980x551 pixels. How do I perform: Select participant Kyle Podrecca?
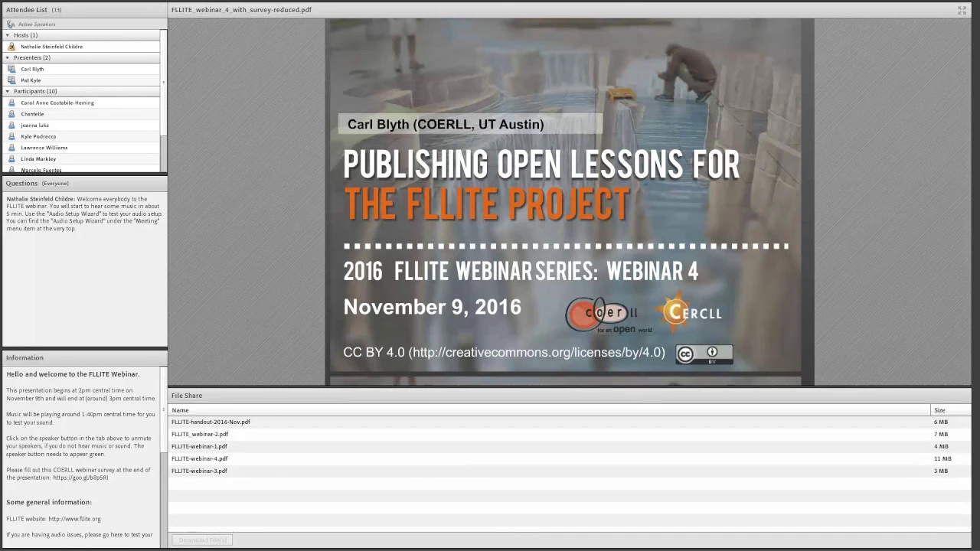[80, 136]
